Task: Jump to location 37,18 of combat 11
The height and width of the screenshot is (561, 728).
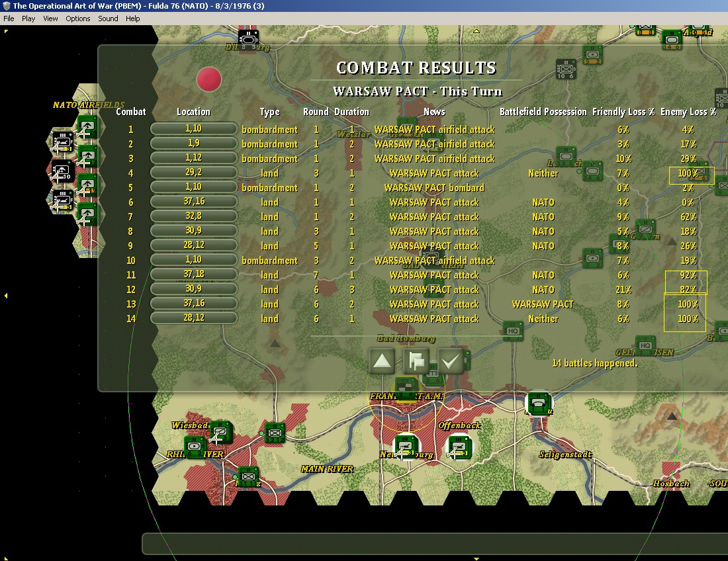Action: (x=194, y=275)
